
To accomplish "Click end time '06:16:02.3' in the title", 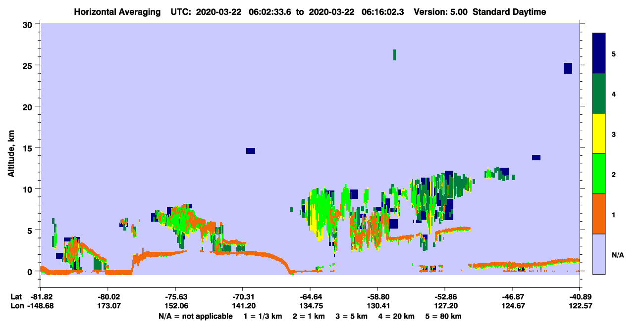I will (383, 12).
